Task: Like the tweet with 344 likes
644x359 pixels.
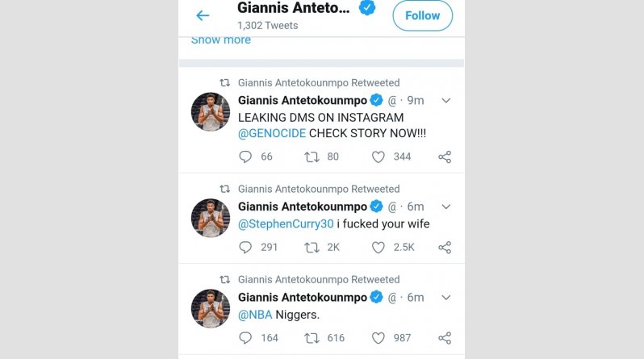Action: [x=378, y=157]
